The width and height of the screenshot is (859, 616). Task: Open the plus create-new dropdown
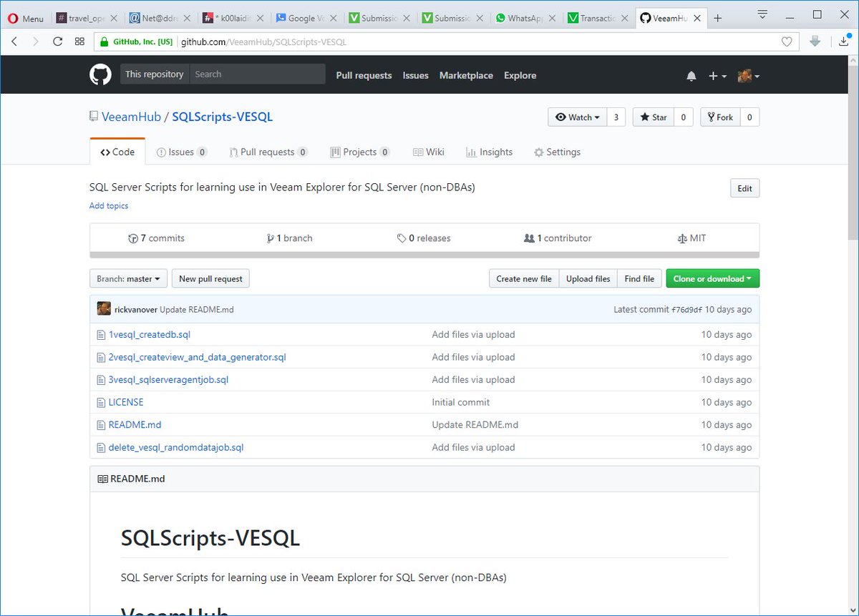pos(717,76)
